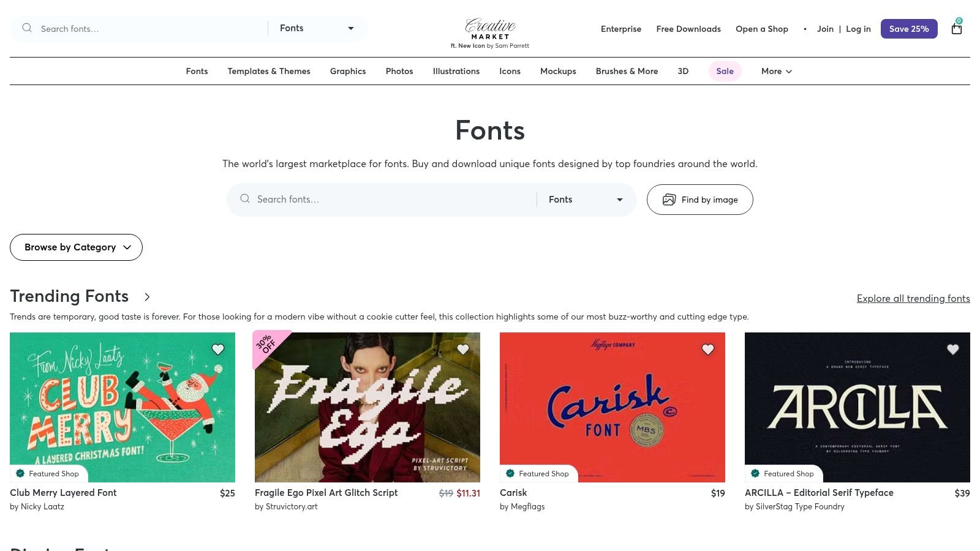Image resolution: width=980 pixels, height=551 pixels.
Task: Select the pink Sale label in navigation
Action: click(x=725, y=71)
